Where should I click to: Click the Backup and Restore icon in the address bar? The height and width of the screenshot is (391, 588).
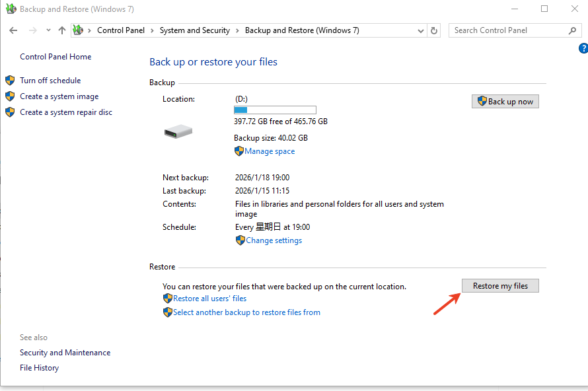77,30
